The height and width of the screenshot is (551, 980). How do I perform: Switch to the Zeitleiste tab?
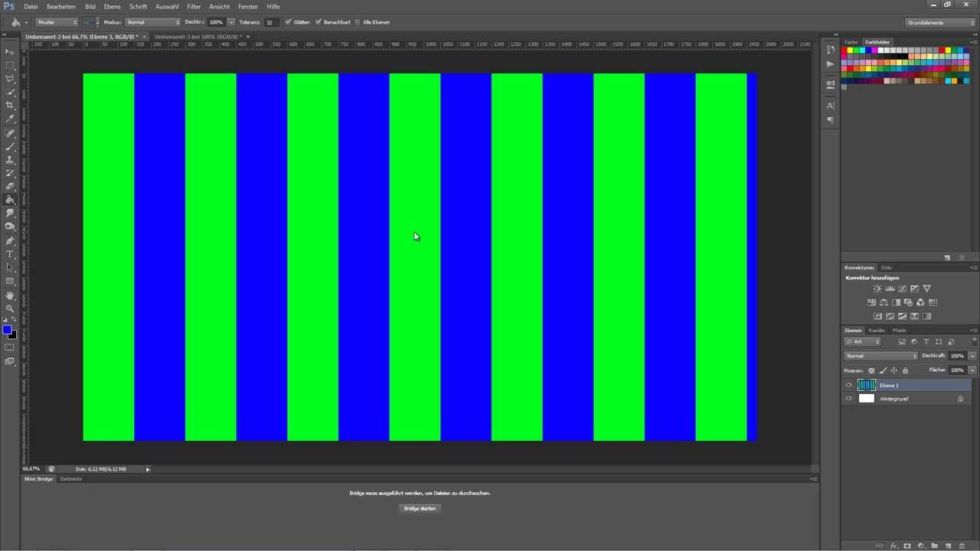tap(71, 479)
